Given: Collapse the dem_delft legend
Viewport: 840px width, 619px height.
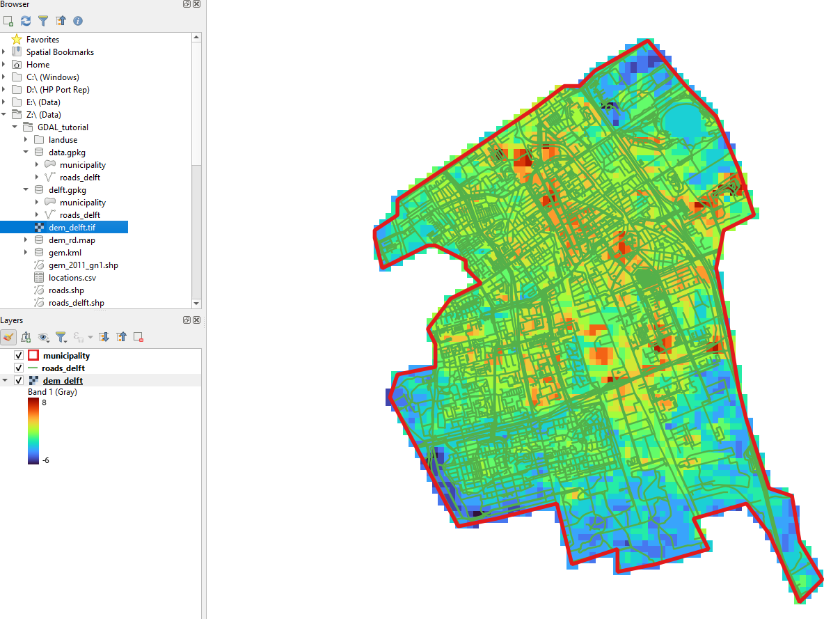Looking at the screenshot, I should 6,381.
